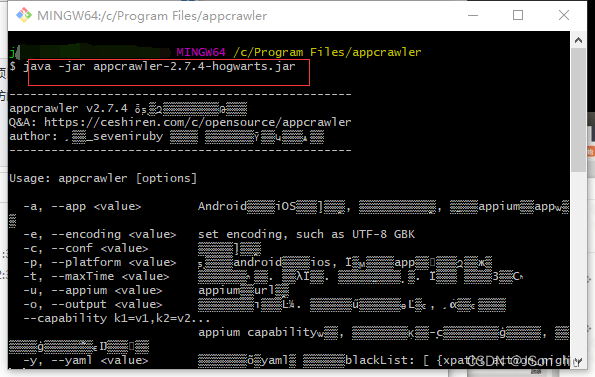Click the terminal vertical scrollbar thumb

click(578, 110)
